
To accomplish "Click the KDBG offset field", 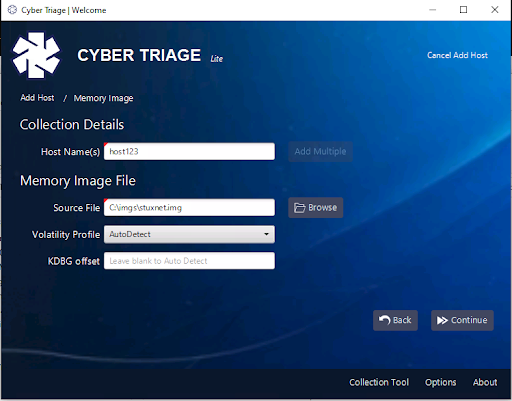I will pos(189,261).
